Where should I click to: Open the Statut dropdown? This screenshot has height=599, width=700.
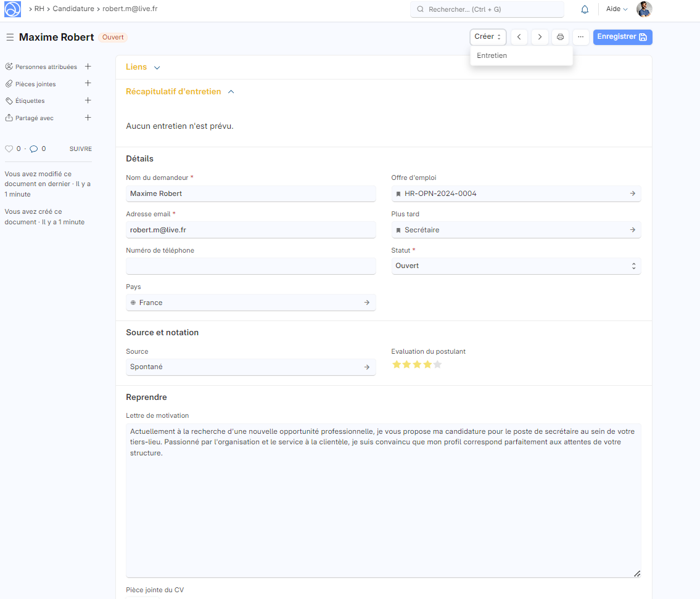point(516,266)
